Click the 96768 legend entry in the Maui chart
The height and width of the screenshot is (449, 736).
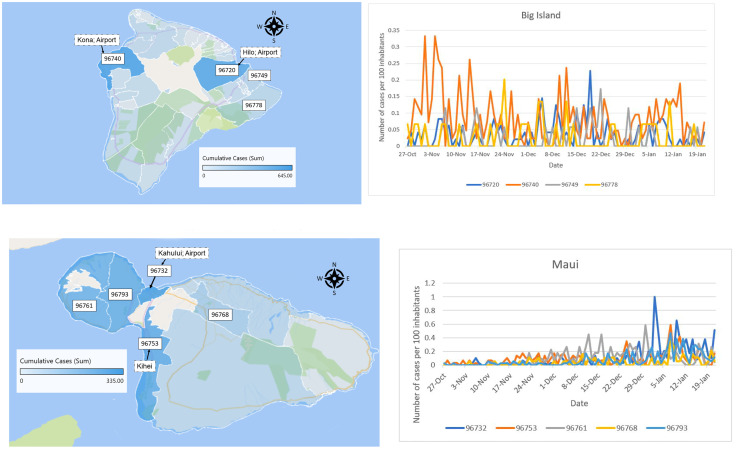(x=617, y=428)
